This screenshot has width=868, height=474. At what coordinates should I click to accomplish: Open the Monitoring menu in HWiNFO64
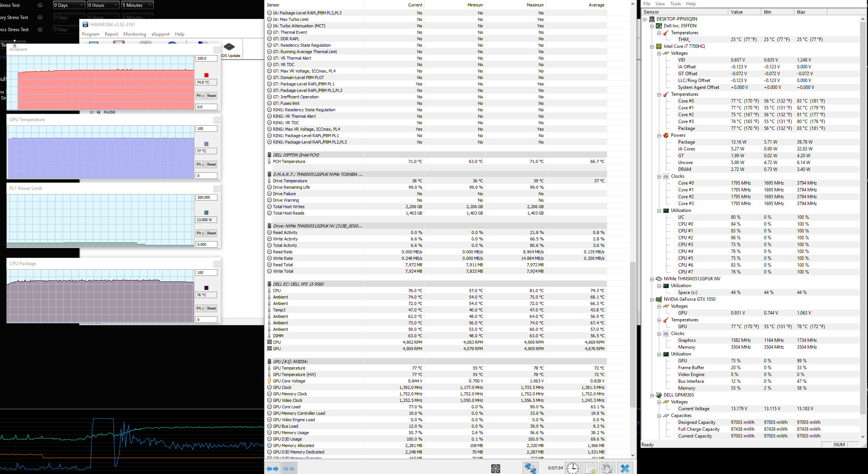(x=135, y=34)
